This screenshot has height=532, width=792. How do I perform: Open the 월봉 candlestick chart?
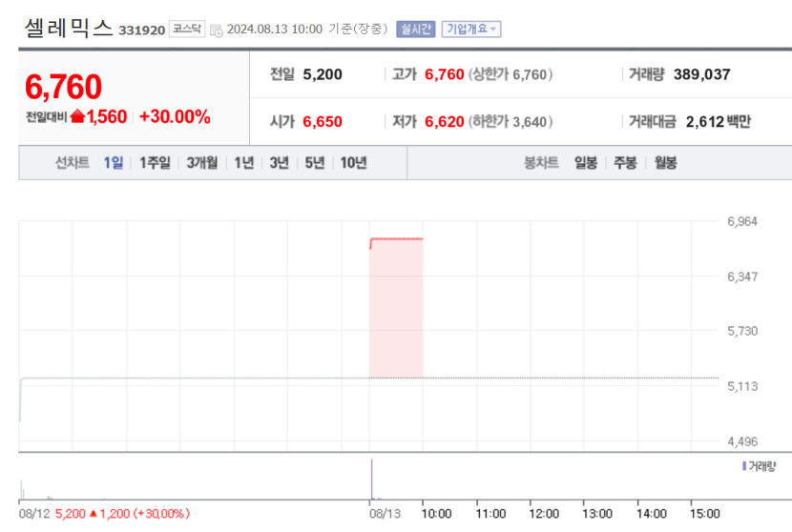(x=665, y=162)
